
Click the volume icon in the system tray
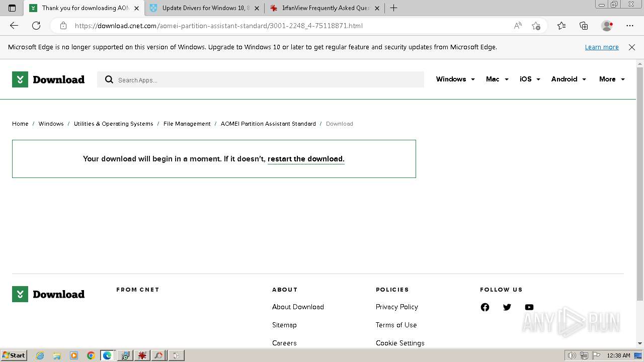coord(572,355)
